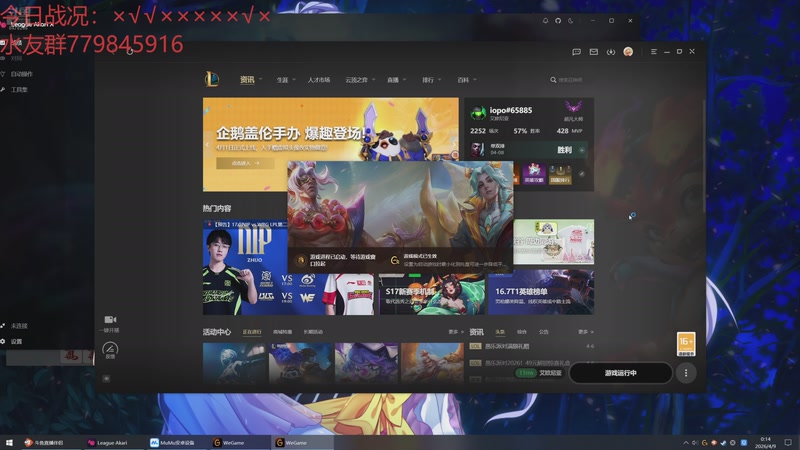Toggle the dark mode moon icon in League Akari
Screen dimensions: 800x450
[570, 21]
